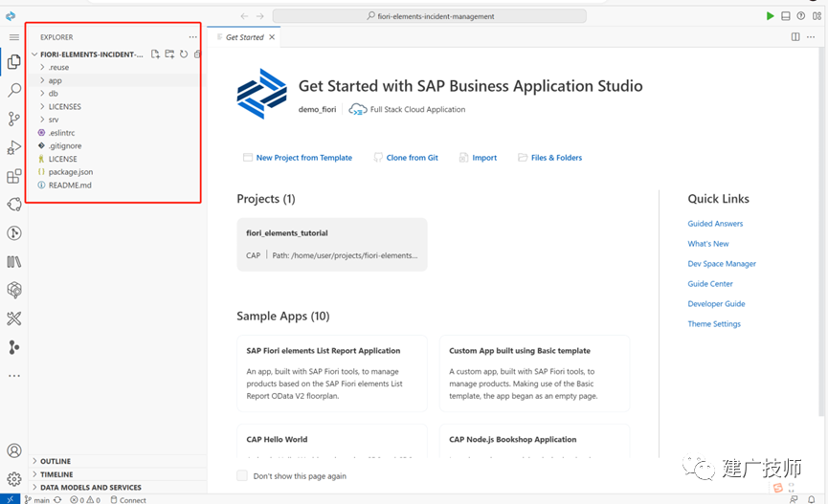The image size is (828, 504).
Task: Refresh the Explorer file tree
Action: (183, 54)
